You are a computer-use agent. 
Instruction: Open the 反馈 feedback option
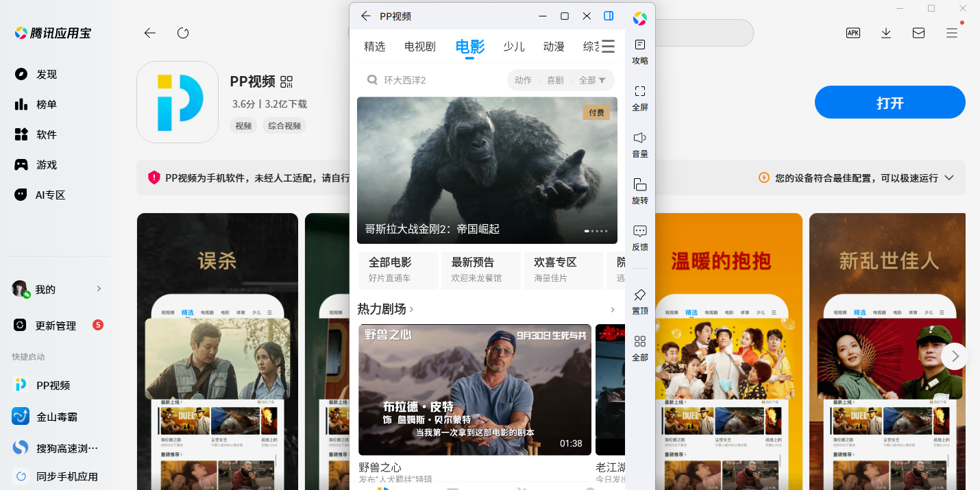coord(639,238)
